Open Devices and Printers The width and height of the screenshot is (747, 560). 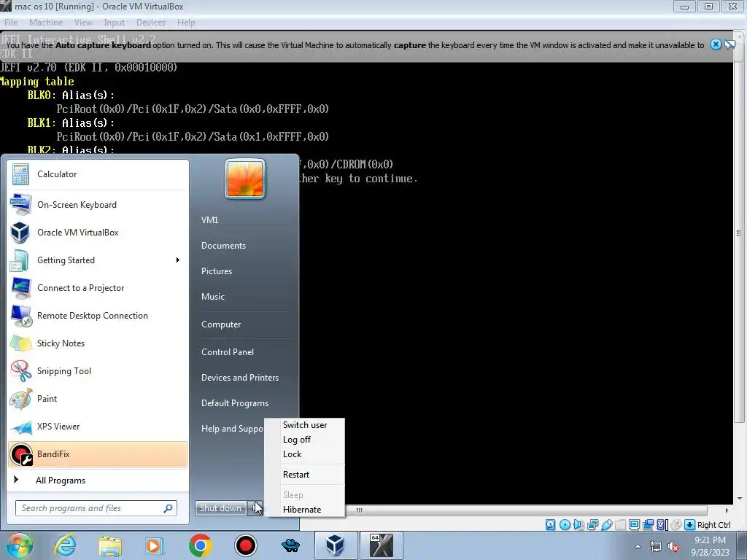tap(239, 378)
